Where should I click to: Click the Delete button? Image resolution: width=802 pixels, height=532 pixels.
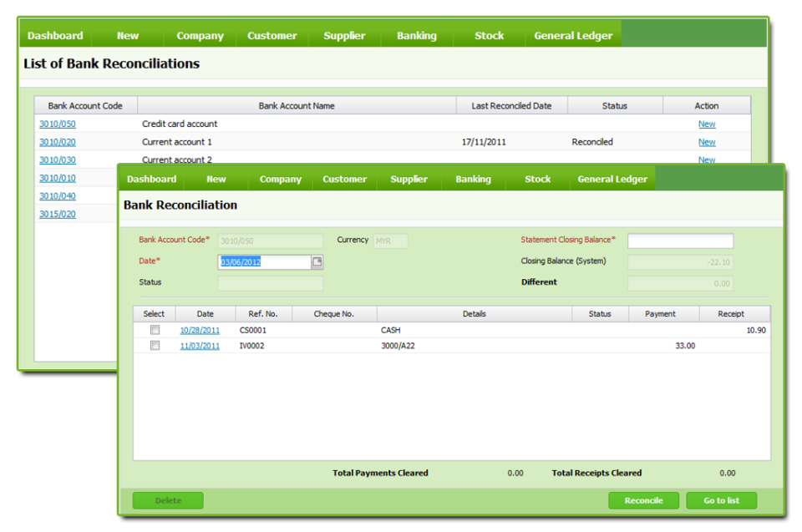click(167, 499)
